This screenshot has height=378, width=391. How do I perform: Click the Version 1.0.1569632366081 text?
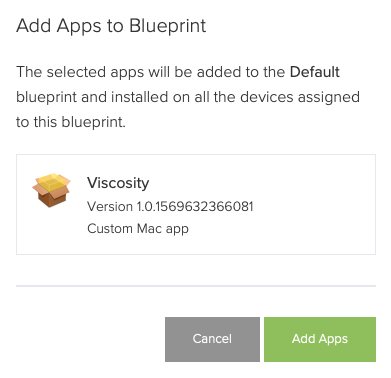pos(170,206)
